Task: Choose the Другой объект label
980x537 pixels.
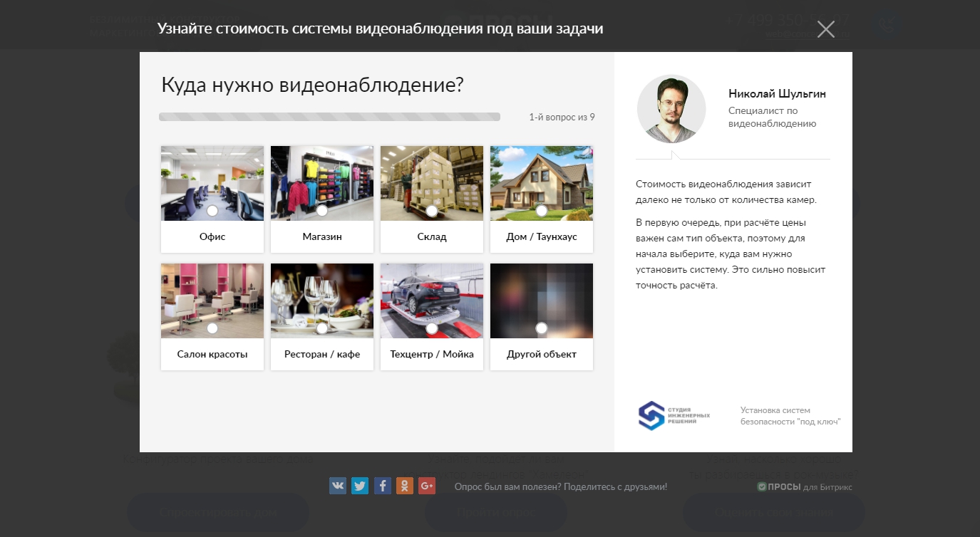Action: tap(542, 354)
